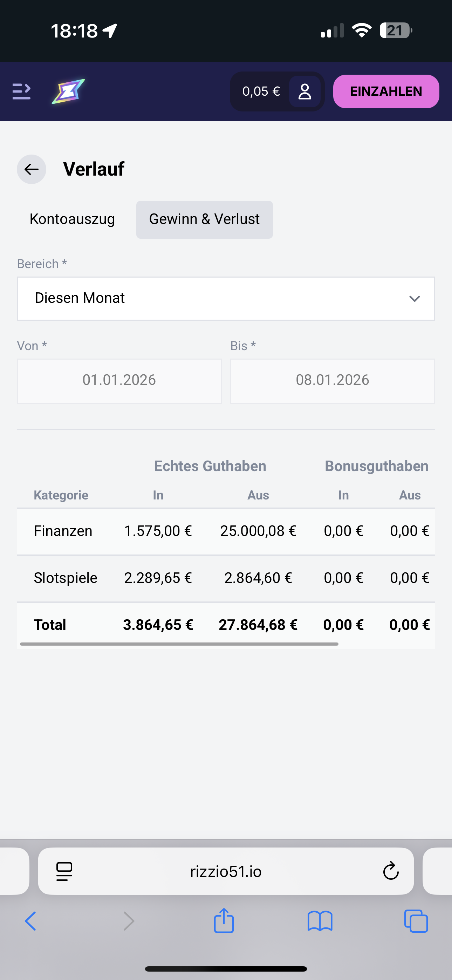Expand the Bereich dropdown Diesen Monat
This screenshot has height=980, width=452.
(x=213, y=298)
